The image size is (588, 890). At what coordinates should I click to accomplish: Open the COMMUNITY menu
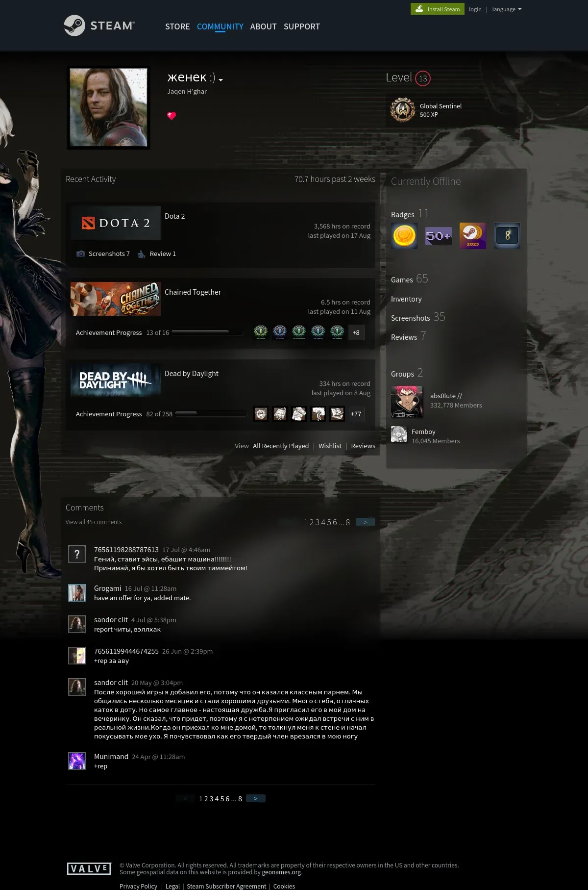pyautogui.click(x=220, y=26)
